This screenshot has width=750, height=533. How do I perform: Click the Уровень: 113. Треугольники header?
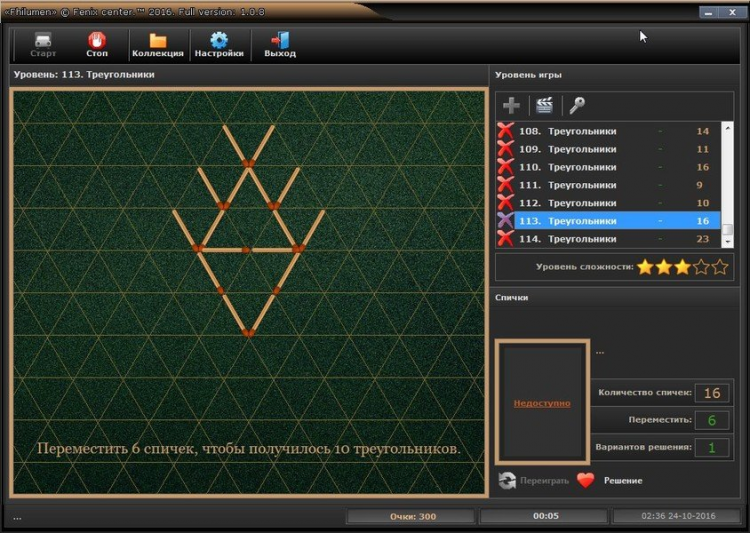[x=84, y=75]
